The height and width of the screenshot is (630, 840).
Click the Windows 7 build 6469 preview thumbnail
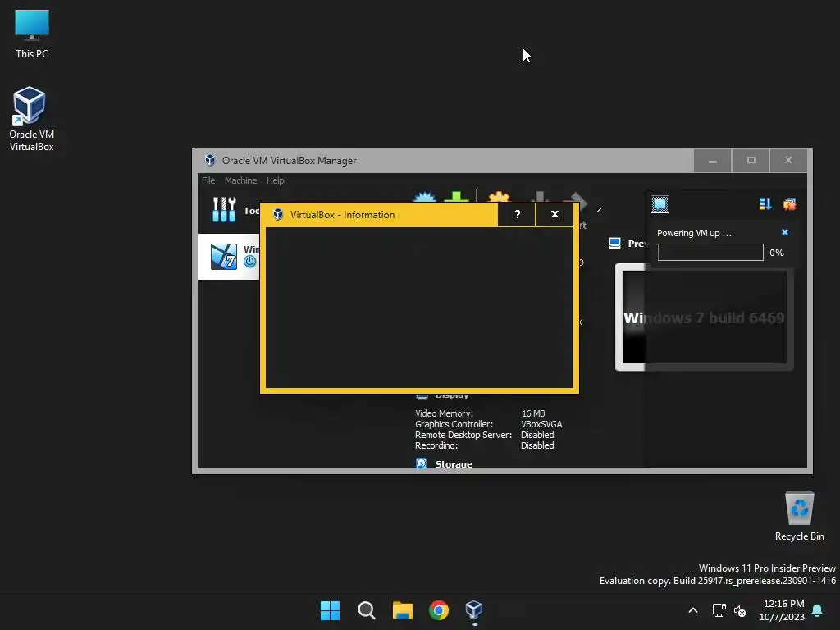[x=704, y=317]
